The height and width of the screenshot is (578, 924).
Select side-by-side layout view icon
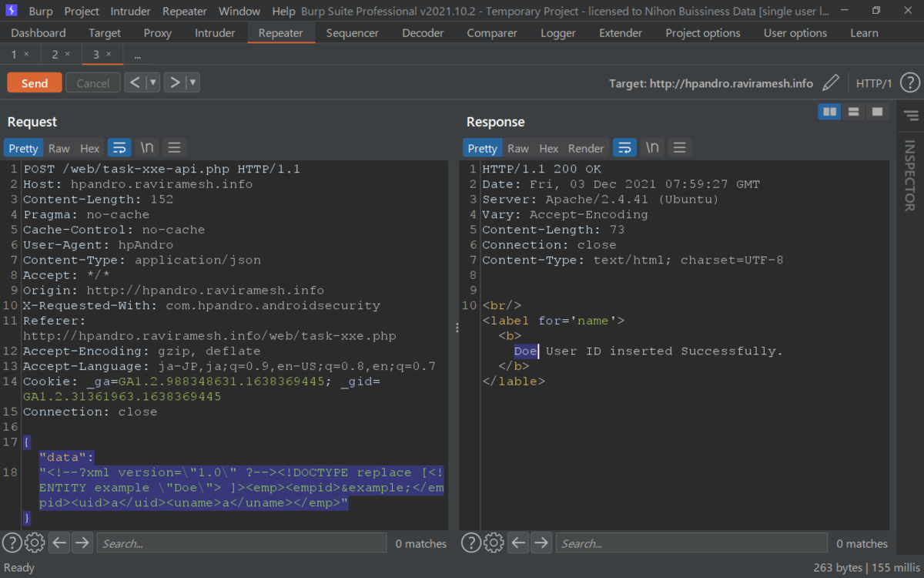829,112
